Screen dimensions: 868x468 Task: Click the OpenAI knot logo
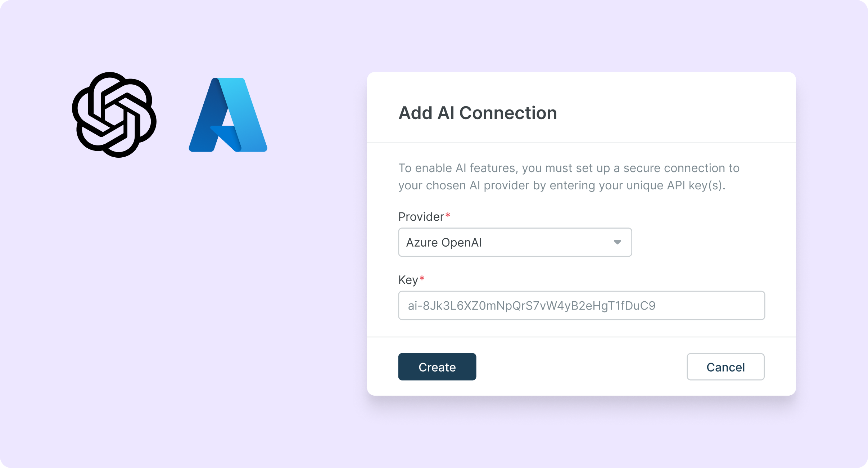click(x=114, y=115)
